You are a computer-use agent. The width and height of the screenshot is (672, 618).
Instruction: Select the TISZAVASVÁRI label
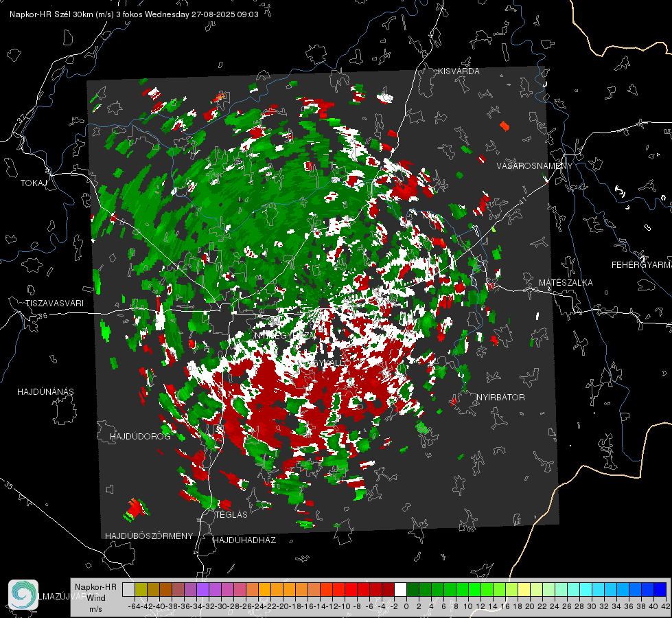point(54,304)
